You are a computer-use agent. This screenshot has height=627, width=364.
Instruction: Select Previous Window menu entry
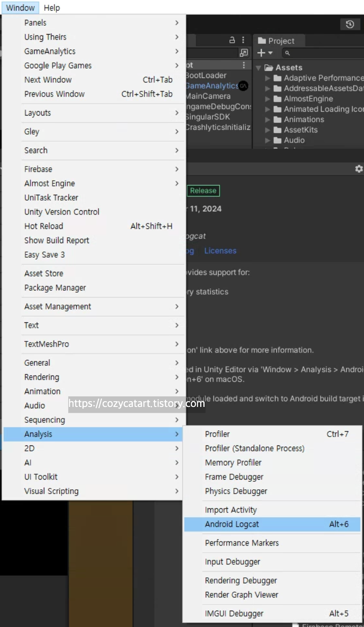coord(94,94)
